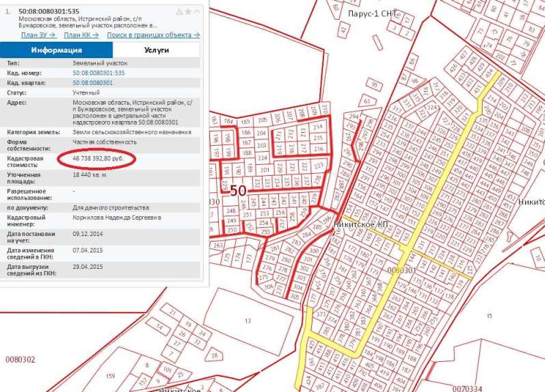Select the Информация tab

pyautogui.click(x=57, y=50)
